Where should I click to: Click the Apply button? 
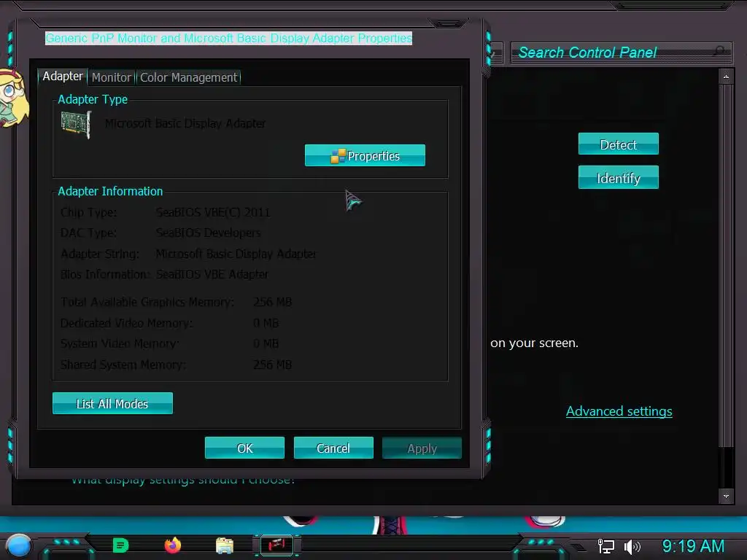[422, 448]
